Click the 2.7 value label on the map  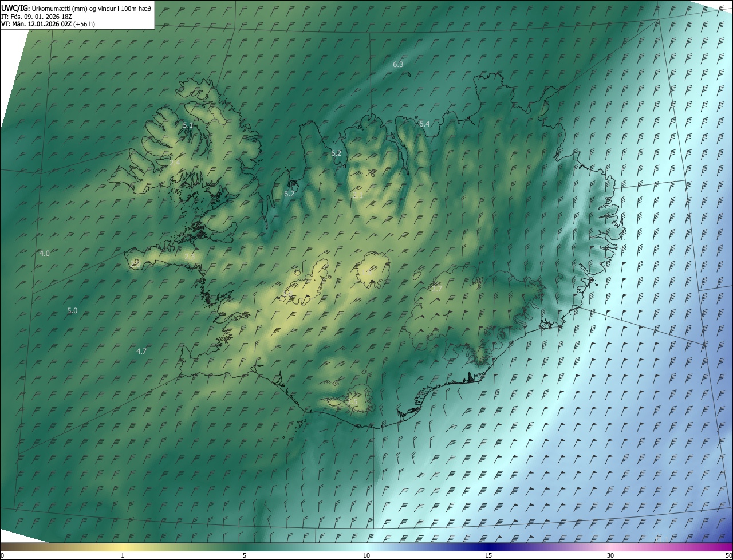(x=436, y=289)
